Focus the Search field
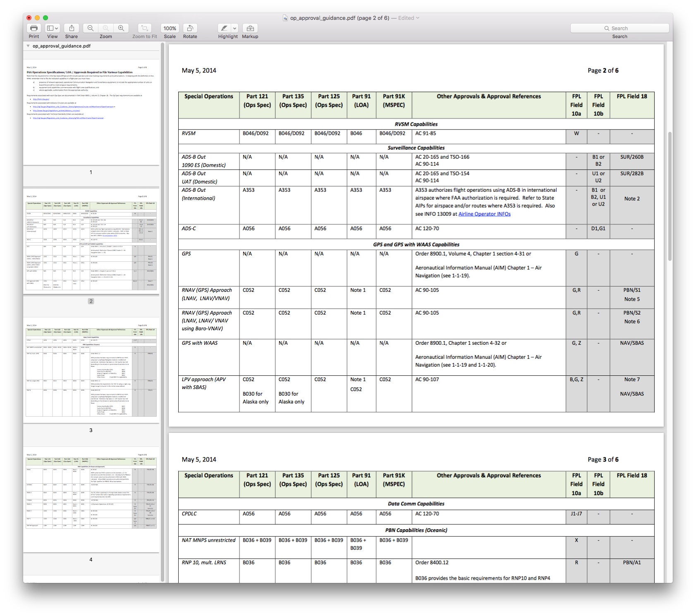Screen dimensions: 696x616 pos(619,28)
